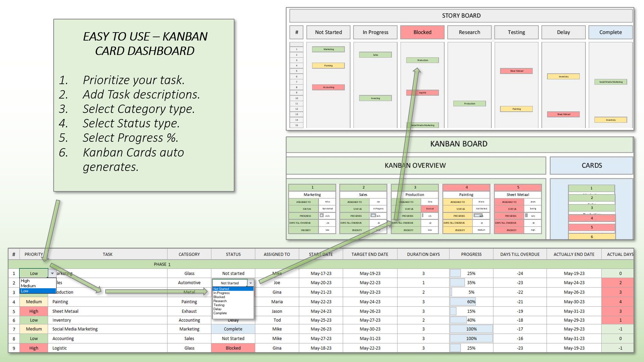Image resolution: width=644 pixels, height=362 pixels.
Task: Click the Sheet Metaal card under Testing
Action: (x=516, y=71)
